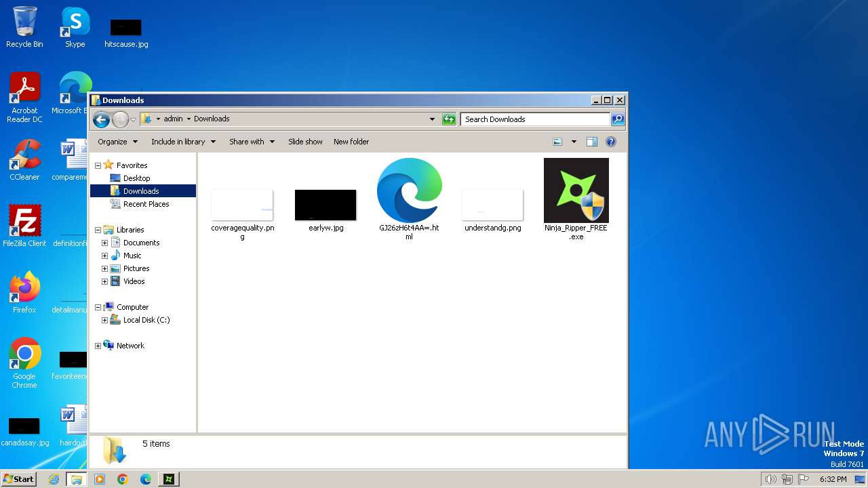
Task: Click the Google Chrome desktop shortcut
Action: tap(24, 363)
